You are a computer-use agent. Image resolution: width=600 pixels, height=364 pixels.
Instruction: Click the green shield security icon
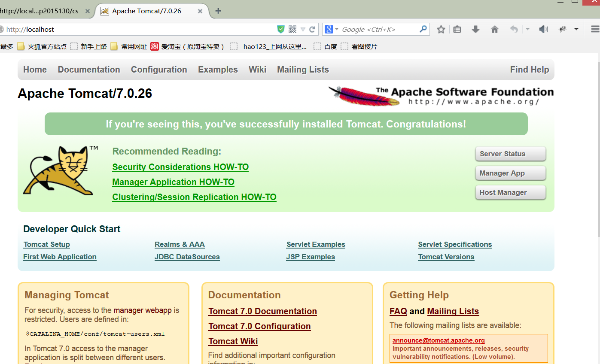pos(281,29)
